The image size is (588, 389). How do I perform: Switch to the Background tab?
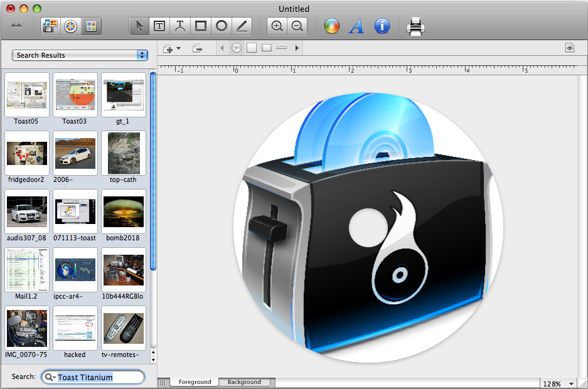pyautogui.click(x=244, y=382)
